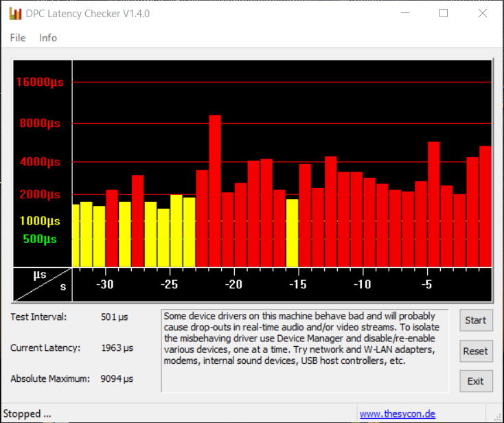The height and width of the screenshot is (423, 504).
Task: Click the Absolute Maximum label
Action: pos(50,378)
